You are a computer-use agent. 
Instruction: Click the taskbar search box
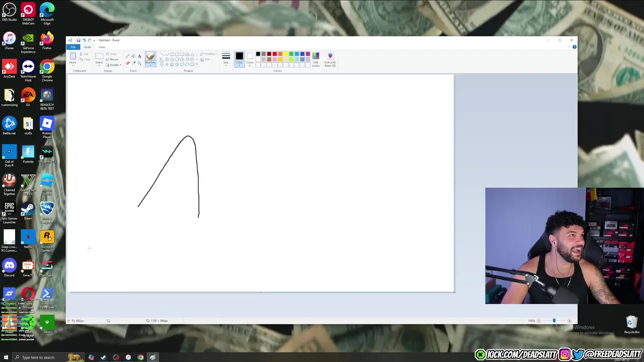(48, 357)
